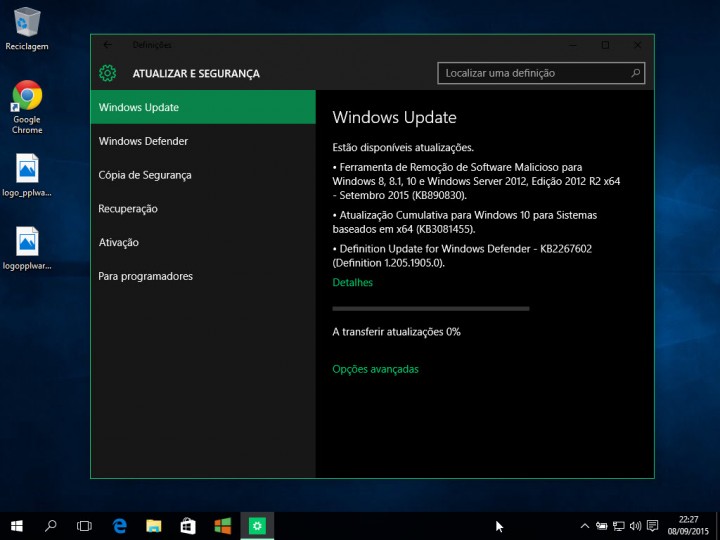Click the 'Estão disponíveis atualizações.' text
Viewport: 720px width, 540px height.
pos(403,147)
